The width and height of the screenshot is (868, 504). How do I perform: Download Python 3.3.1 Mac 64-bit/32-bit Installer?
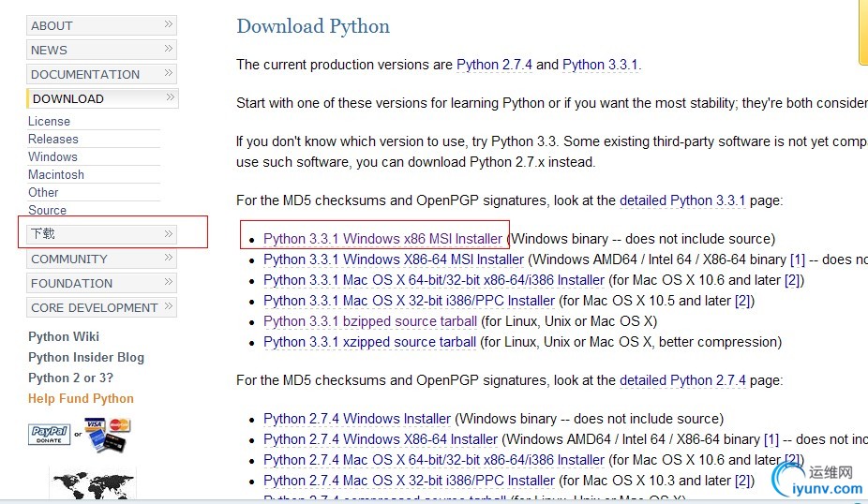point(434,280)
